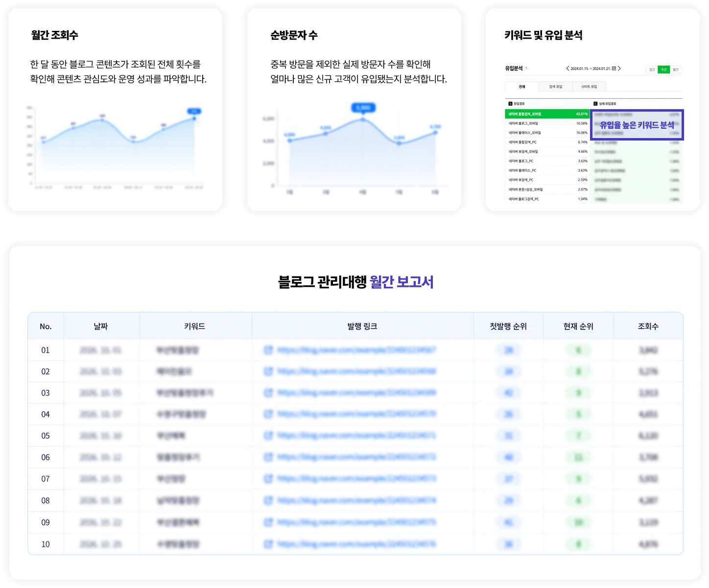Click the 첫발행 순위 column header
709x588 pixels.
(508, 327)
